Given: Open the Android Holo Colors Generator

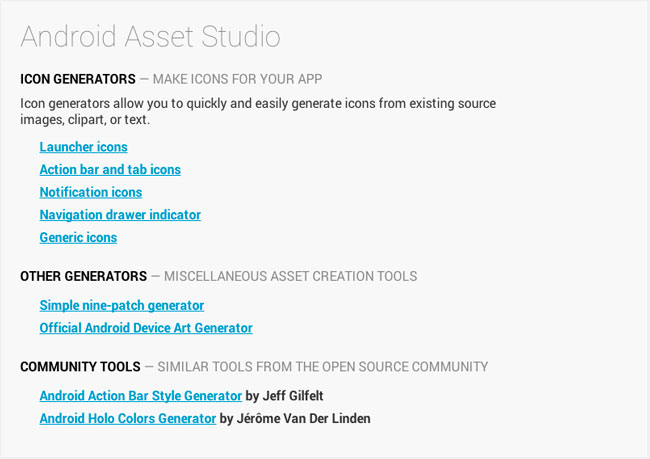Looking at the screenshot, I should (x=128, y=418).
